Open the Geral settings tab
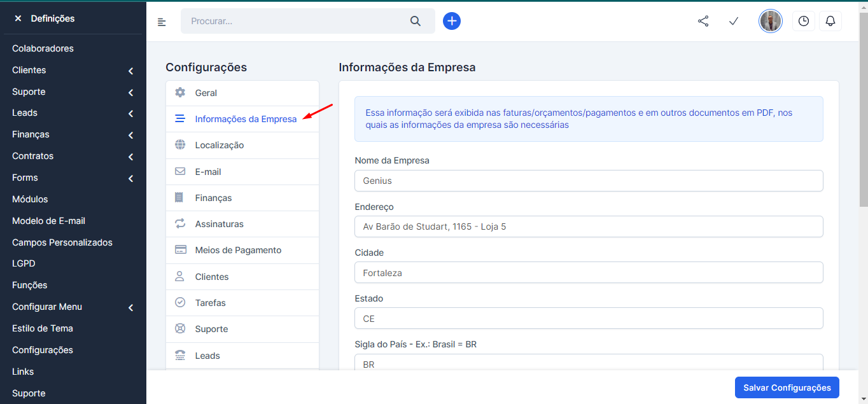 [206, 93]
